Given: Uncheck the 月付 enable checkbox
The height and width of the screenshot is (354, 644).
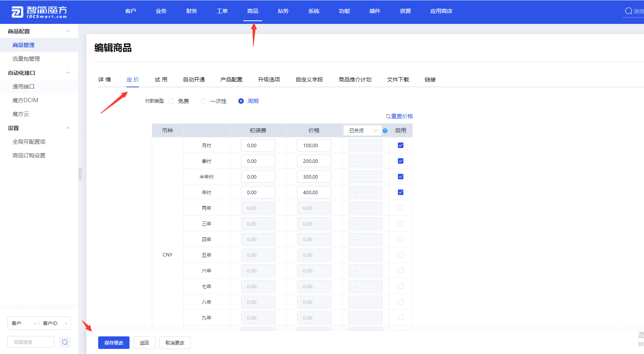Looking at the screenshot, I should [x=401, y=145].
